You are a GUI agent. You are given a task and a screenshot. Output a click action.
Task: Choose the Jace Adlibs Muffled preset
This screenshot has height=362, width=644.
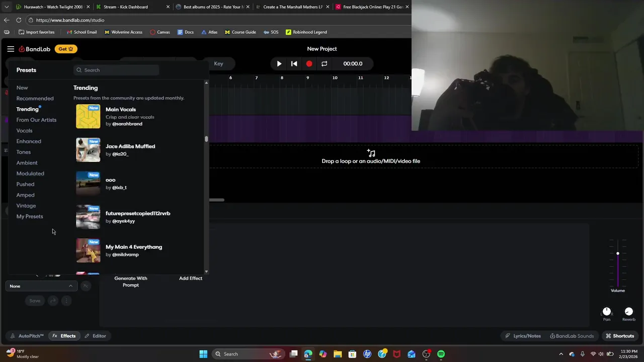(x=137, y=150)
